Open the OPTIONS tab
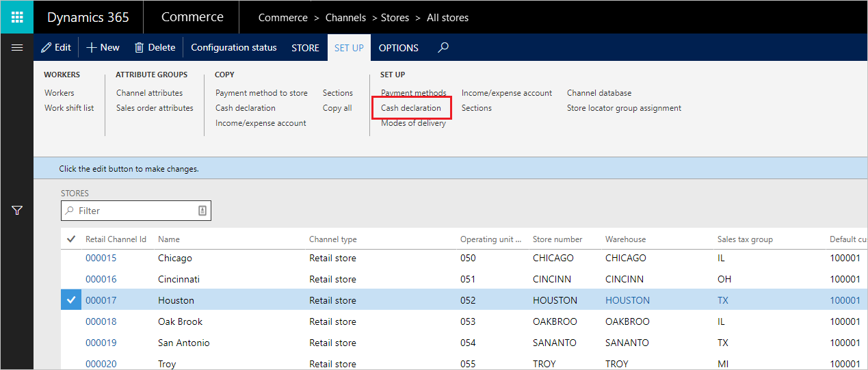The width and height of the screenshot is (868, 370). tap(398, 48)
